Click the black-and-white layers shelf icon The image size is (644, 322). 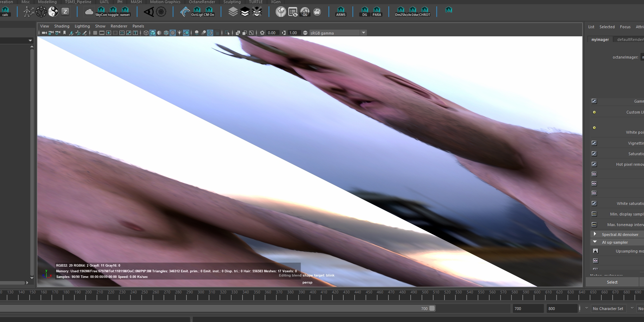coord(245,12)
